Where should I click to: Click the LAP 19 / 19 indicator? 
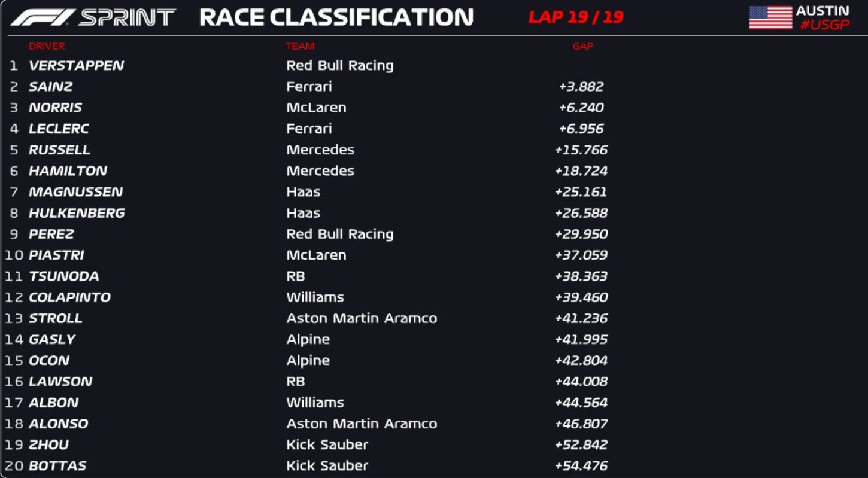point(575,17)
